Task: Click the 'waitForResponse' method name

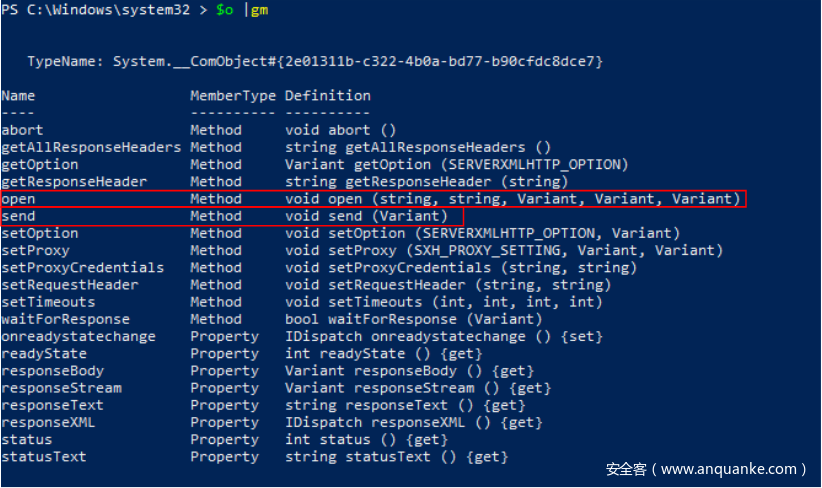Action: 65,319
